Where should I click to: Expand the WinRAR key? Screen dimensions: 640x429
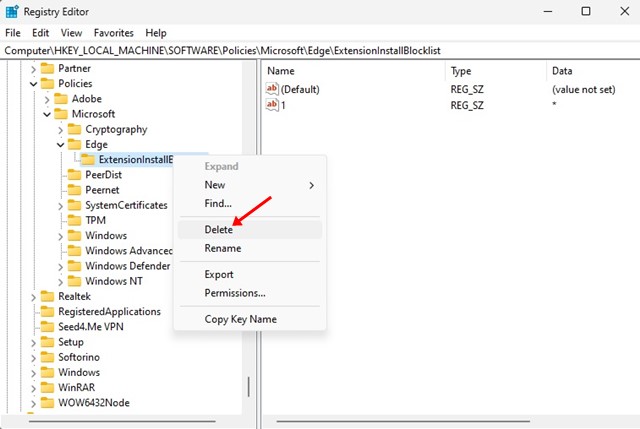click(33, 389)
